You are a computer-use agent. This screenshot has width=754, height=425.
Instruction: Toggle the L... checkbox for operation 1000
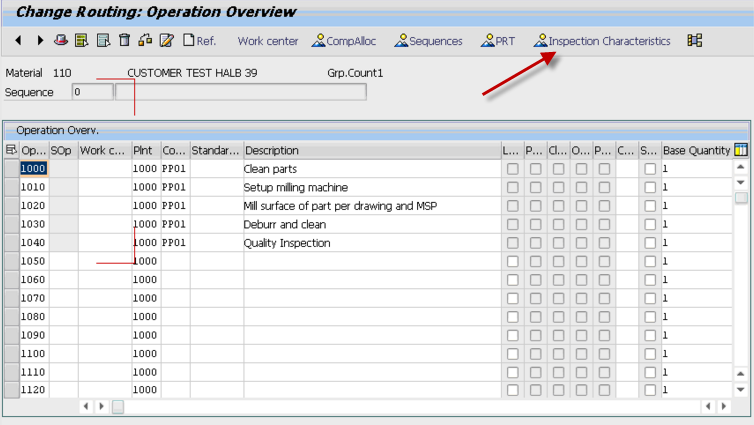tap(513, 169)
